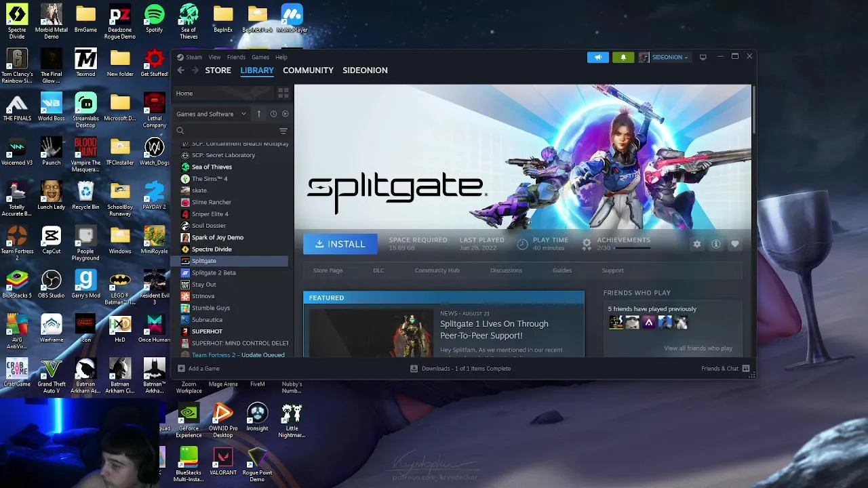The image size is (868, 488).
Task: Open Recycle Bin on desktop
Action: tap(85, 197)
